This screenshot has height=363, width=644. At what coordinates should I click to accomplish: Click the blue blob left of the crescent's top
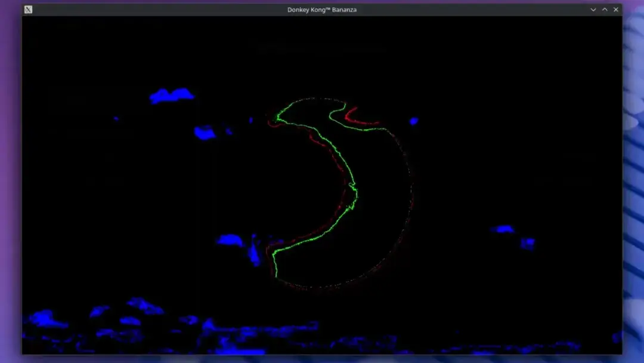tap(205, 133)
